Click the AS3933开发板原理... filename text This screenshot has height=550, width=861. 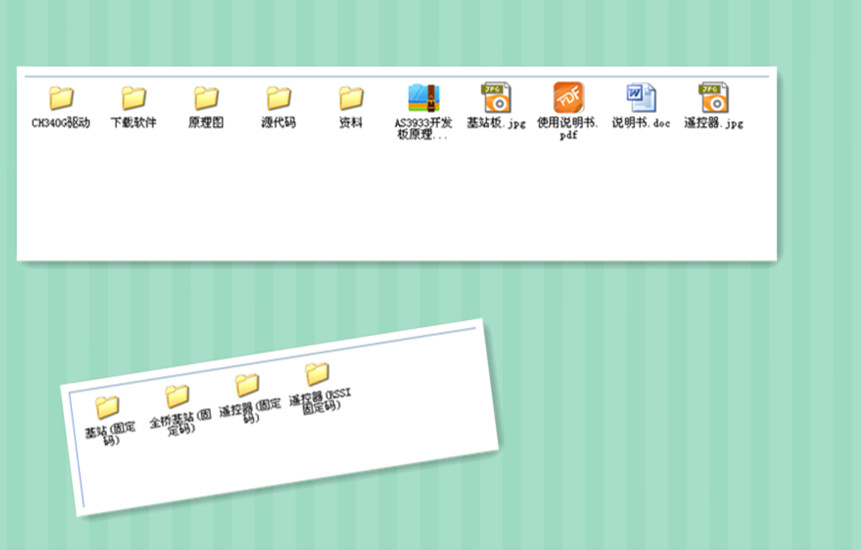(423, 128)
